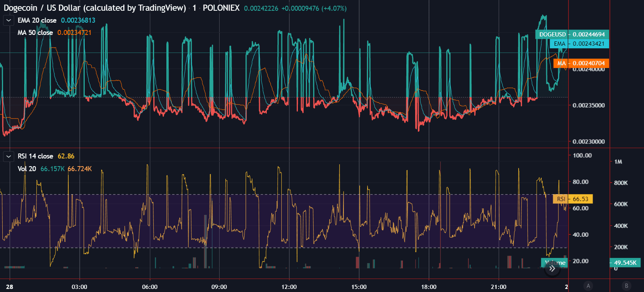Select the B scale toggle at bottom

click(x=626, y=285)
